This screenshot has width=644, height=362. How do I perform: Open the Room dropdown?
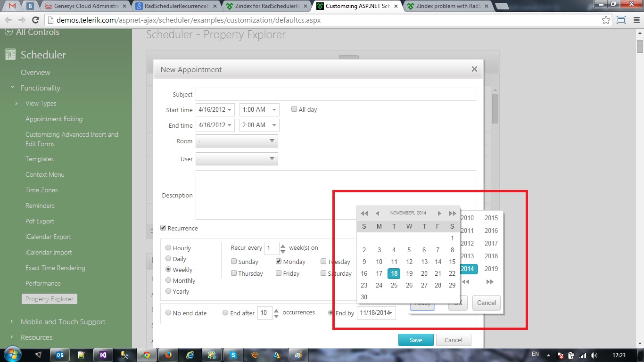237,141
